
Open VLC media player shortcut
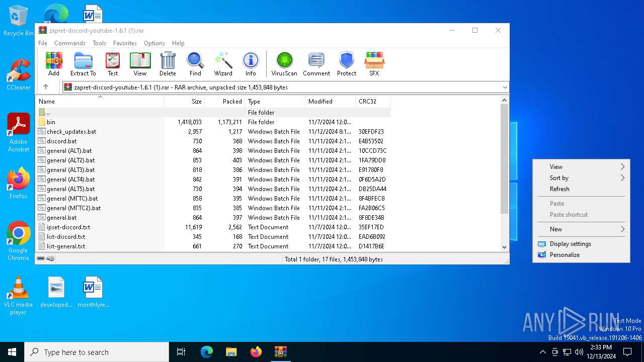pyautogui.click(x=18, y=296)
